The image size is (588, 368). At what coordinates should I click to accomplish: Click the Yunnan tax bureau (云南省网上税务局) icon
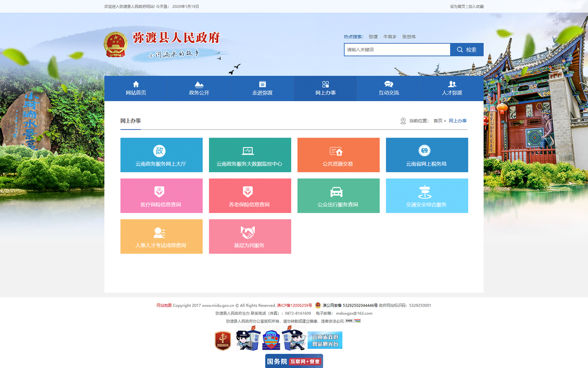coord(424,150)
